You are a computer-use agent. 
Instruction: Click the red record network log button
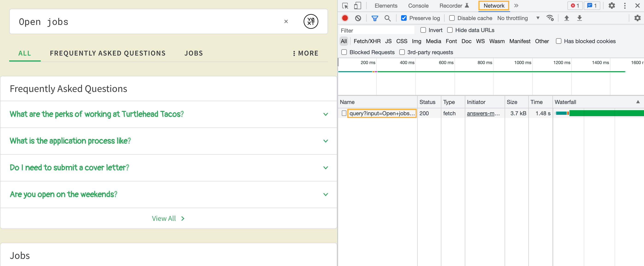point(345,18)
